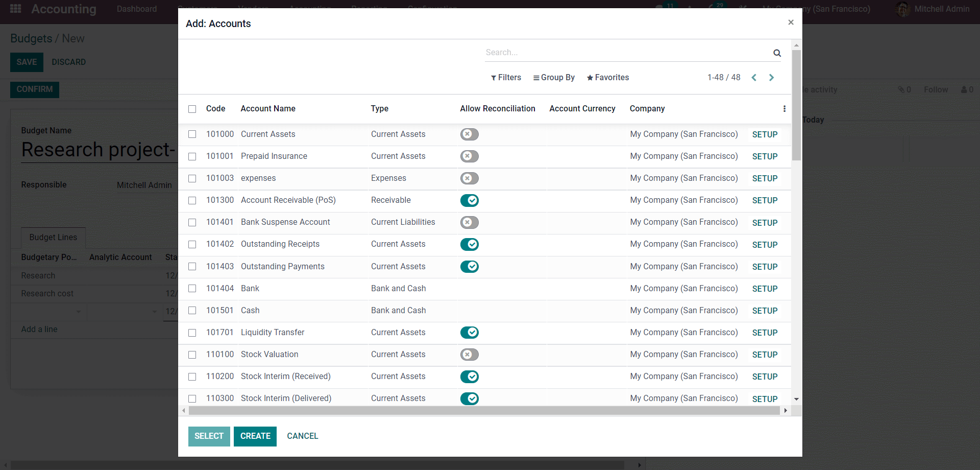Disable reconciliation for Account Receivable (PoS)
This screenshot has height=470, width=980.
click(469, 200)
